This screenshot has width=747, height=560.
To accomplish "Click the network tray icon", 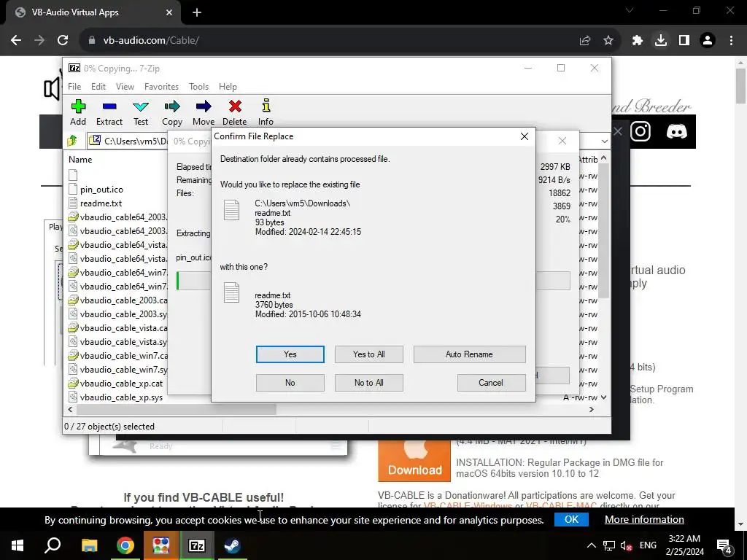I will [x=609, y=545].
